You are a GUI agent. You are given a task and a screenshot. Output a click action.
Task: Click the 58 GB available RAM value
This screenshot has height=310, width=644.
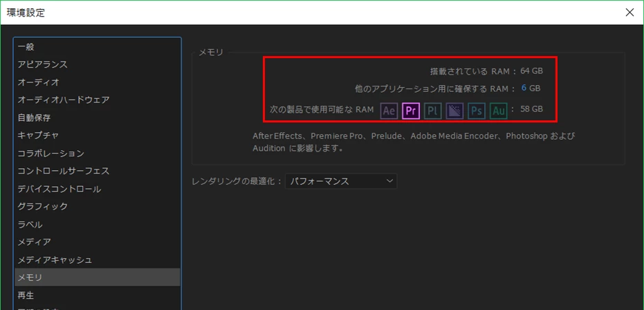click(531, 109)
